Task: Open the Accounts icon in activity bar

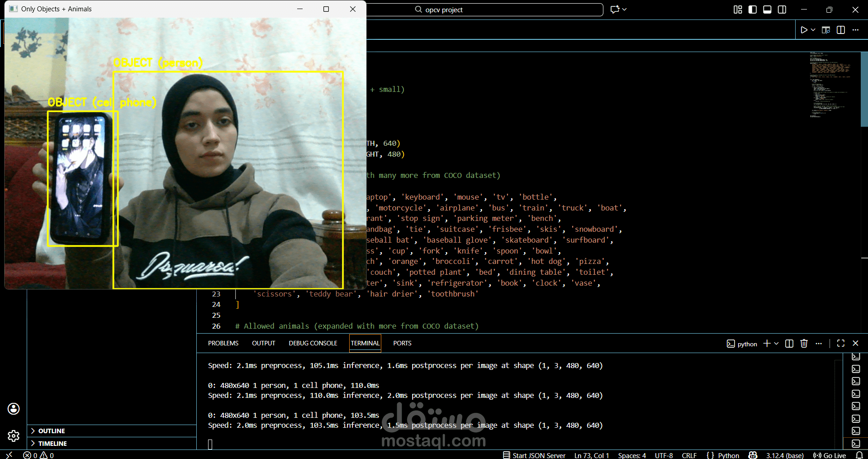Action: 14,409
